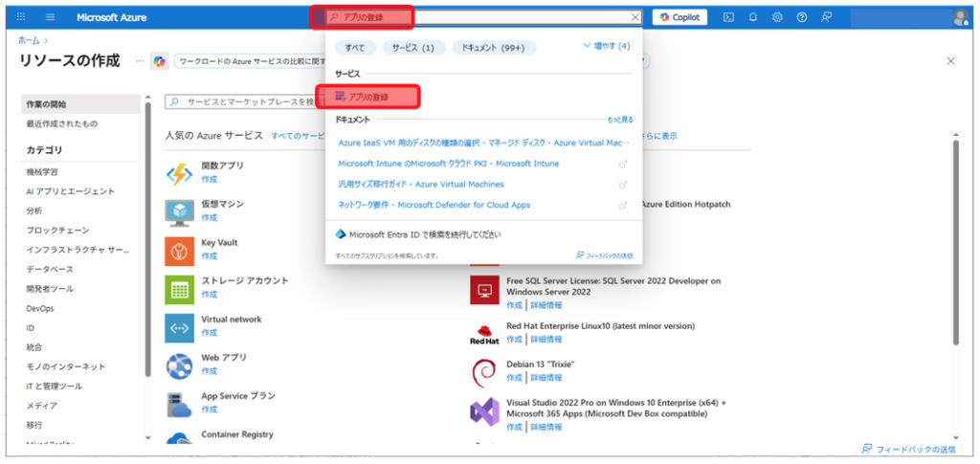This screenshot has height=464, width=980.
Task: Open the Copilot button
Action: (x=680, y=17)
